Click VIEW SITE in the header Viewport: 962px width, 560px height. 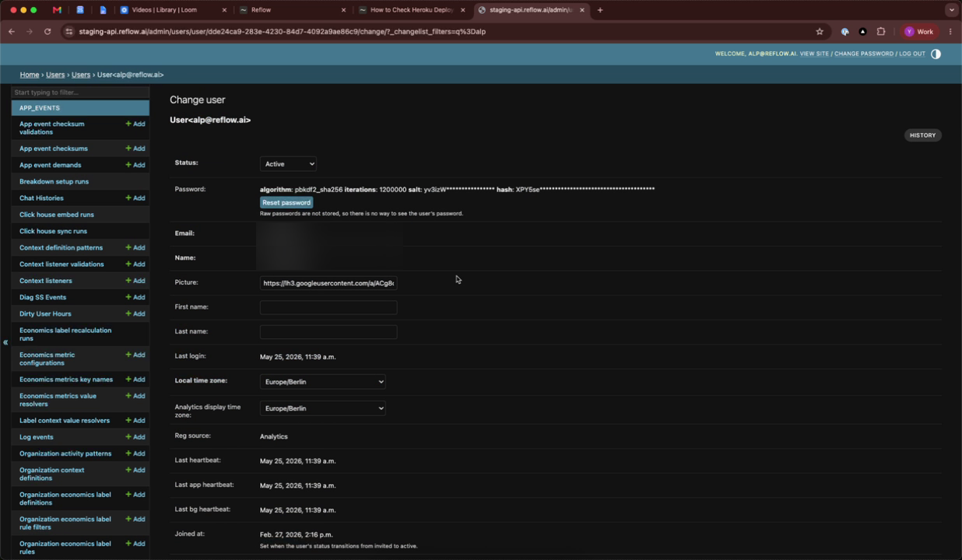[814, 54]
